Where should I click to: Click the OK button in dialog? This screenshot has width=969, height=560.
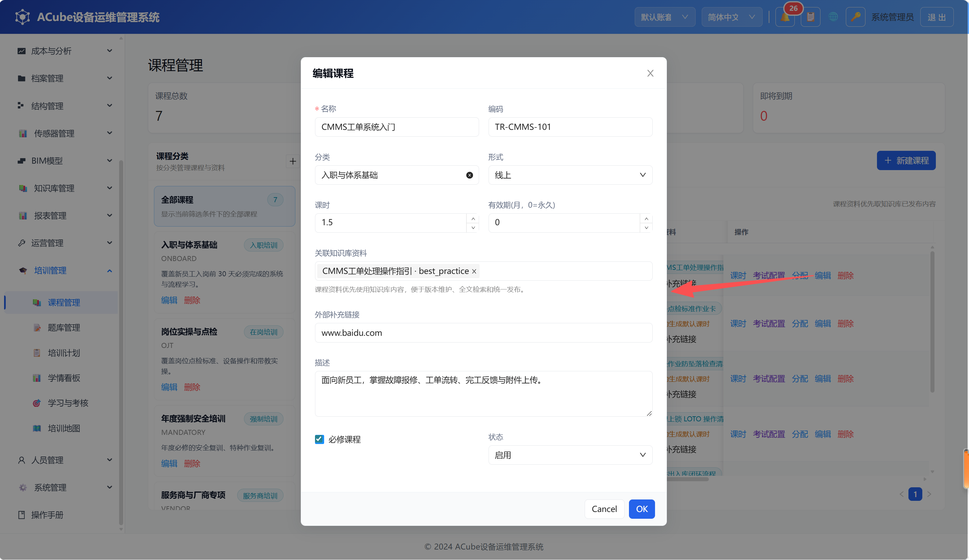pyautogui.click(x=642, y=509)
